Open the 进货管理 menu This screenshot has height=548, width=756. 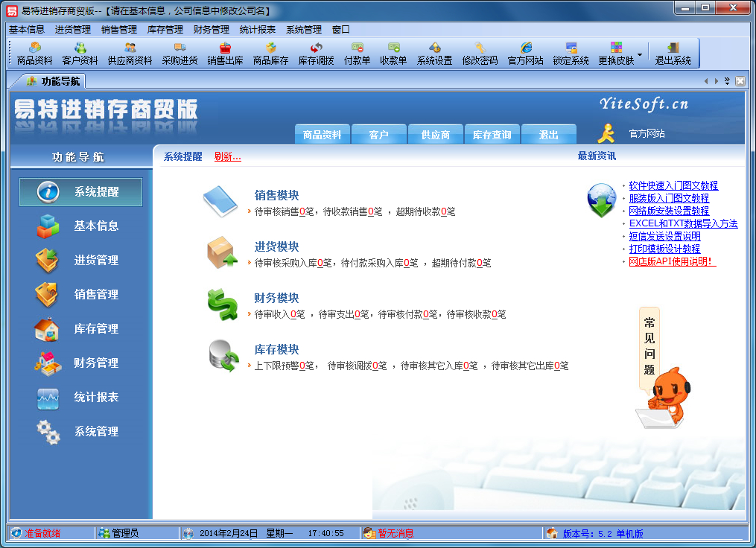(x=73, y=29)
